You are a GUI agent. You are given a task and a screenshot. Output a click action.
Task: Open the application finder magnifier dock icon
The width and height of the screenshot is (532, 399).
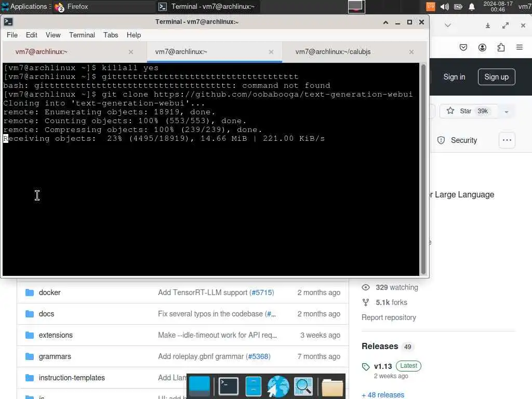pyautogui.click(x=303, y=386)
